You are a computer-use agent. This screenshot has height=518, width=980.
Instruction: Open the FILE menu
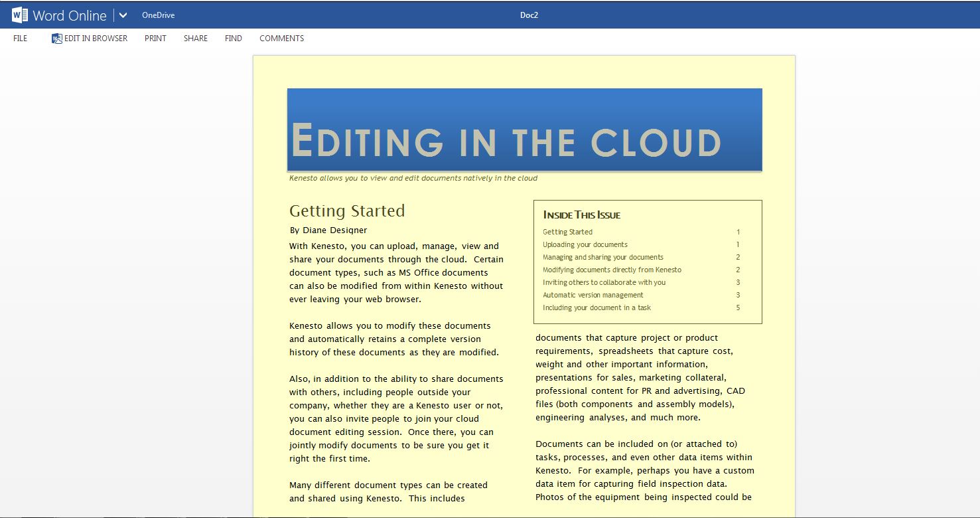[x=21, y=39]
